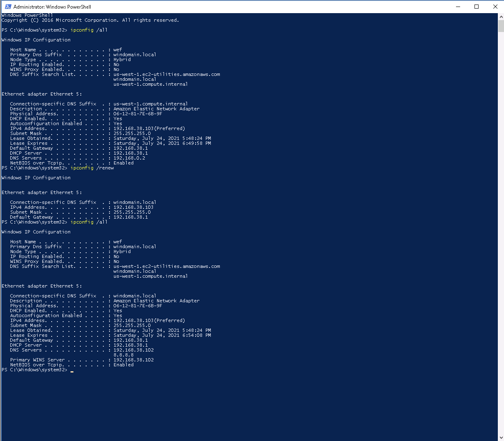Image resolution: width=504 pixels, height=441 pixels.
Task: Click at the blinking cursor after the prompt
Action: click(x=71, y=371)
